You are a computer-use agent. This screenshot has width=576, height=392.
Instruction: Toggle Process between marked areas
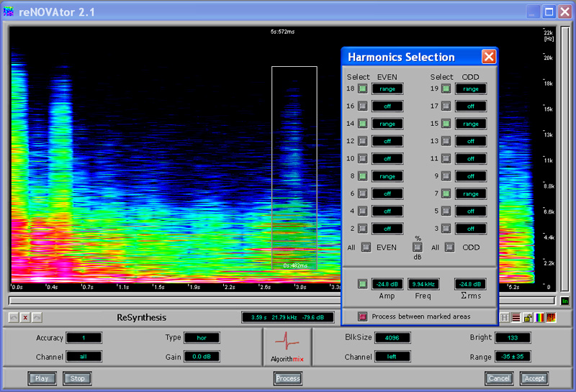coord(362,316)
